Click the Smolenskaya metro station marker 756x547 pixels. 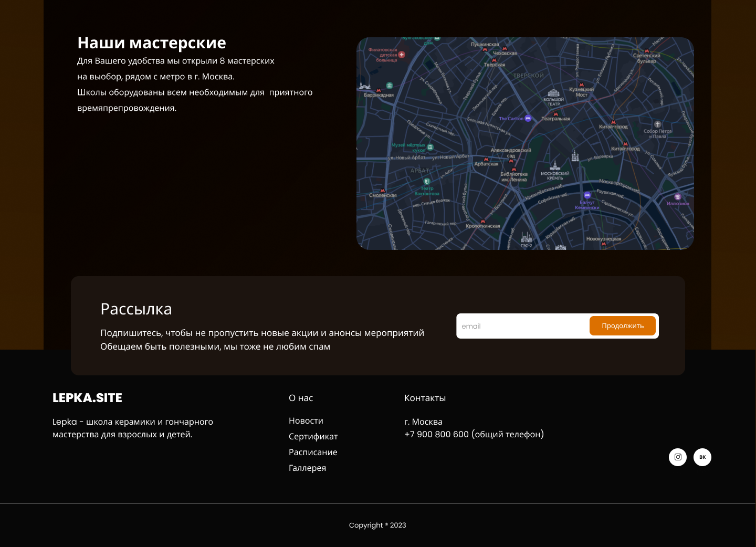click(383, 191)
